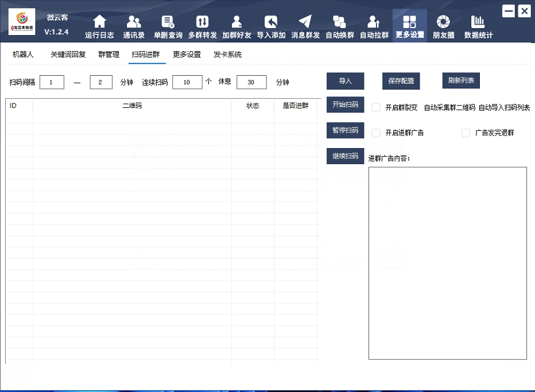Screen dimensions: 535x392
Task: Click the 自动拉群 toolbar icon
Action: coord(374,22)
